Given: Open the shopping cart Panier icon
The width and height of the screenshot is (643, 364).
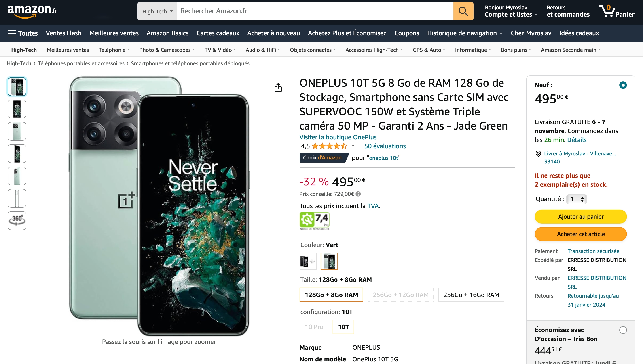Looking at the screenshot, I should coord(617,11).
